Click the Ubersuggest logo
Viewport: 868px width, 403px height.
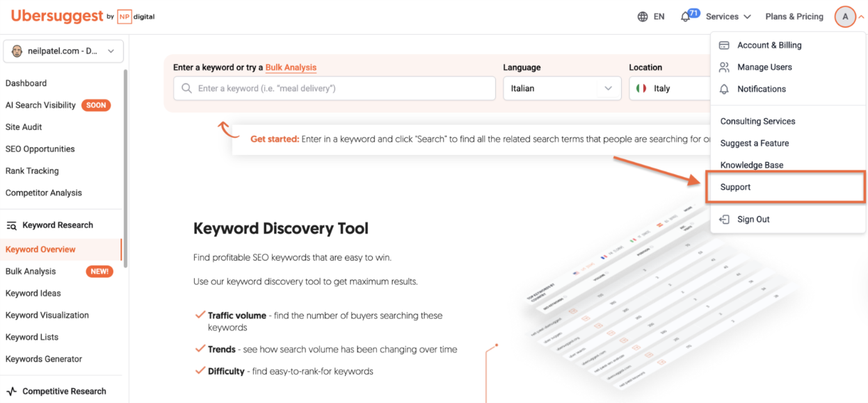57,16
